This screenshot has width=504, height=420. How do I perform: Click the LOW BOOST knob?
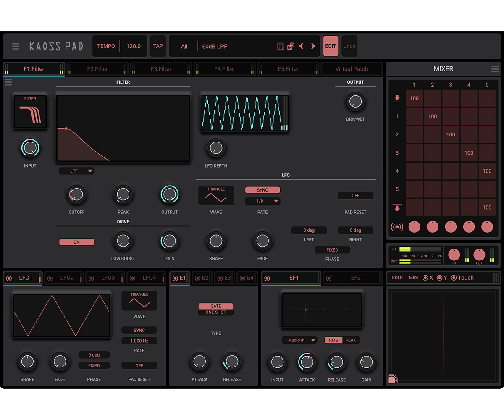(123, 241)
